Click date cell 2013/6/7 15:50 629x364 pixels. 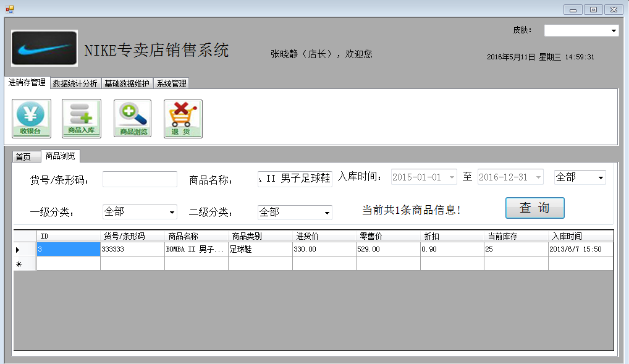(x=581, y=249)
